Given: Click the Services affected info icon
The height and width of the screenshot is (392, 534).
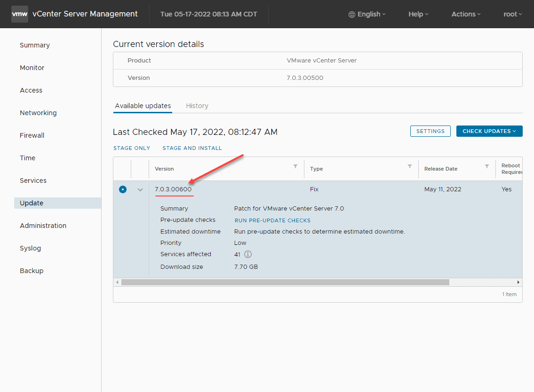Looking at the screenshot, I should 248,254.
